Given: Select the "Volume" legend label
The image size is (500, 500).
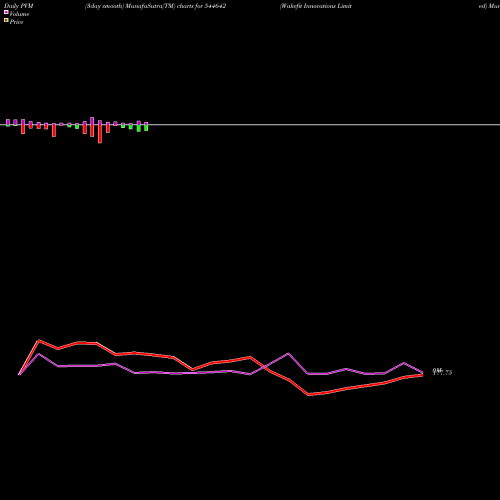Looking at the screenshot, I should coord(19,14).
